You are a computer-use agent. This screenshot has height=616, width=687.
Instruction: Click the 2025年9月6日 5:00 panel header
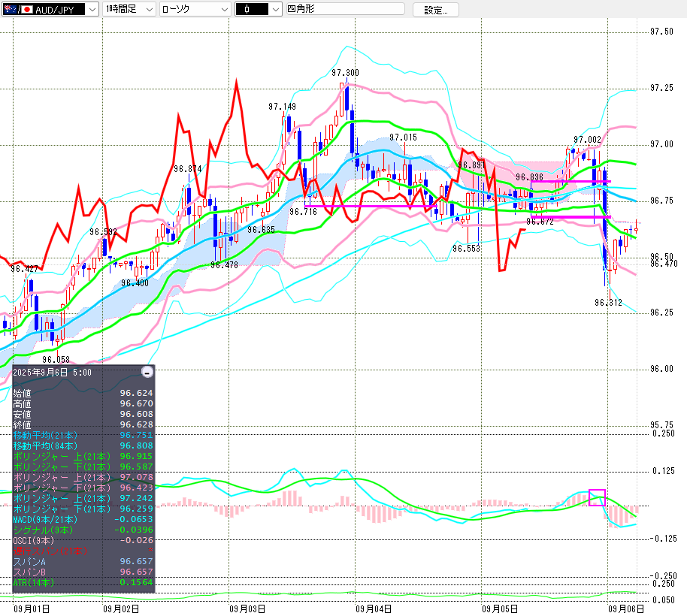point(52,372)
